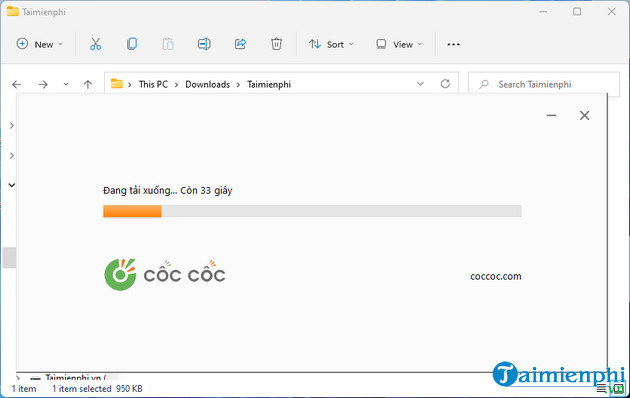630x398 pixels.
Task: Click the Rename icon in toolbar
Action: [x=204, y=44]
